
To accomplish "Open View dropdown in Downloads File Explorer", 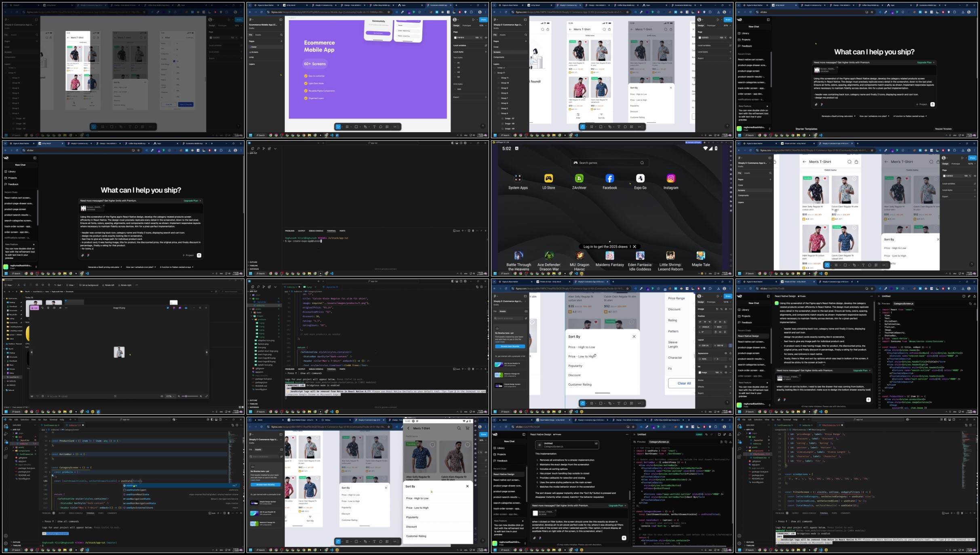I will coord(70,285).
